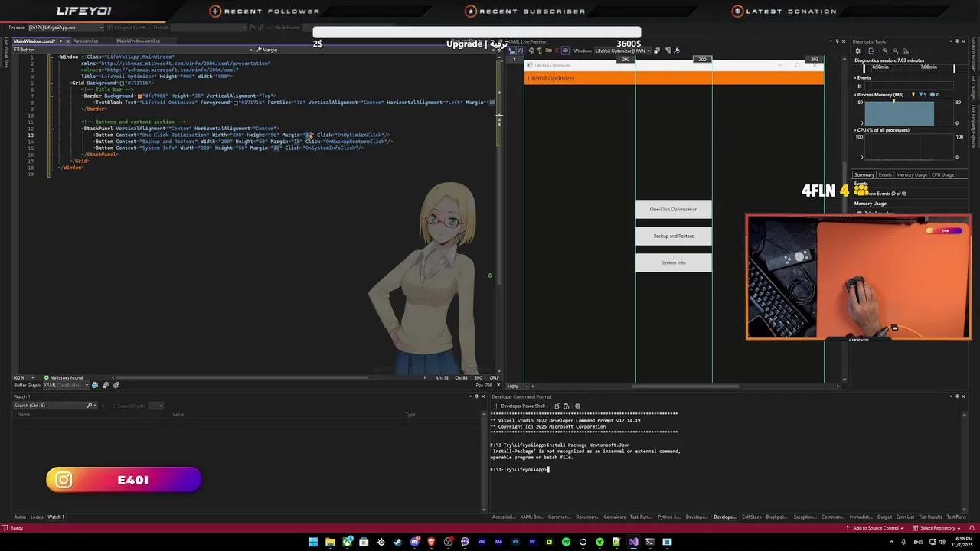Switch to MainWindow.xaml.cs tab
This screenshot has width=980, height=551.
tap(138, 41)
